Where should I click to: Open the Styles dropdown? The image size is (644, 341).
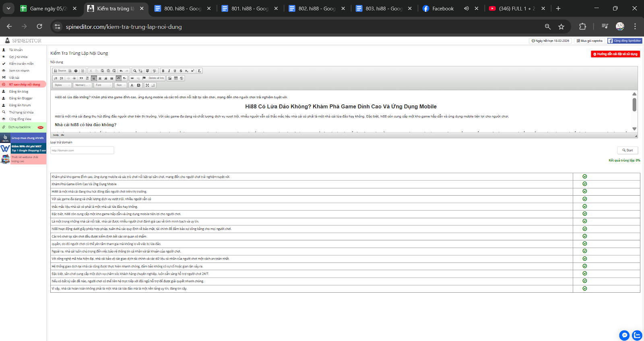[62, 85]
